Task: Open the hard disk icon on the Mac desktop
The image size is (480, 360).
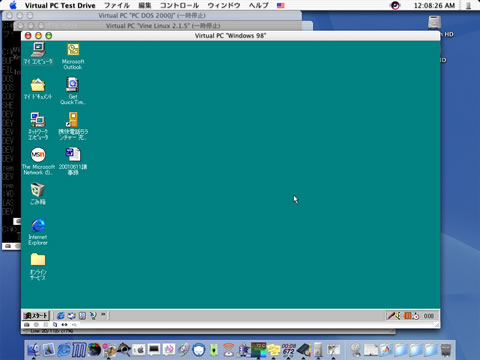Action: (x=435, y=23)
